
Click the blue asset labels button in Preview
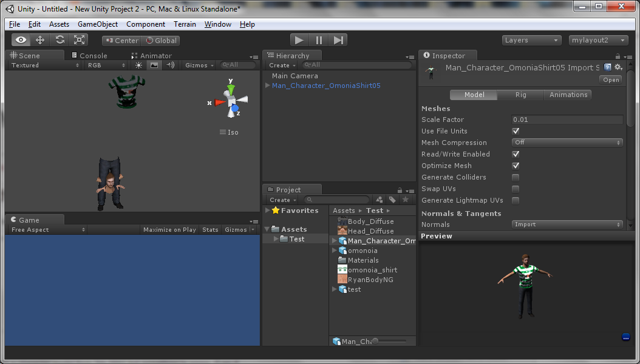tap(626, 337)
